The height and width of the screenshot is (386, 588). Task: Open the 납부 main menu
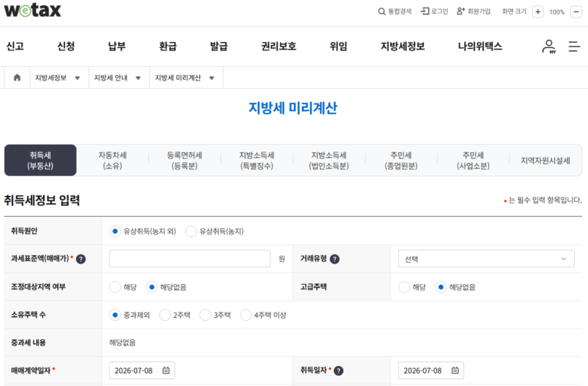[116, 47]
